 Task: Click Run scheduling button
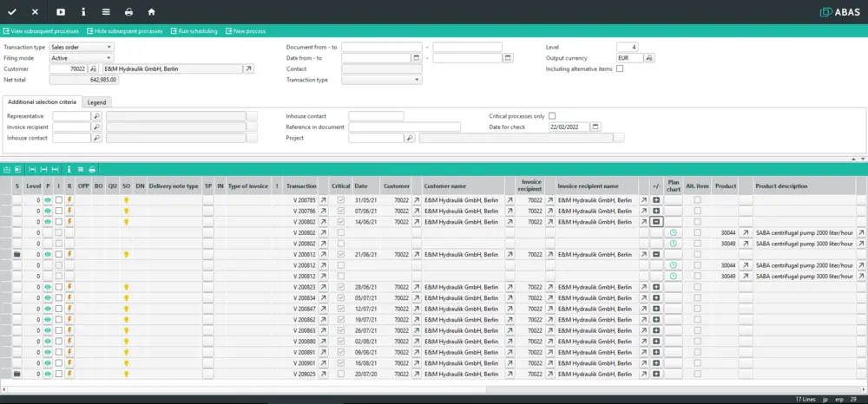[194, 31]
